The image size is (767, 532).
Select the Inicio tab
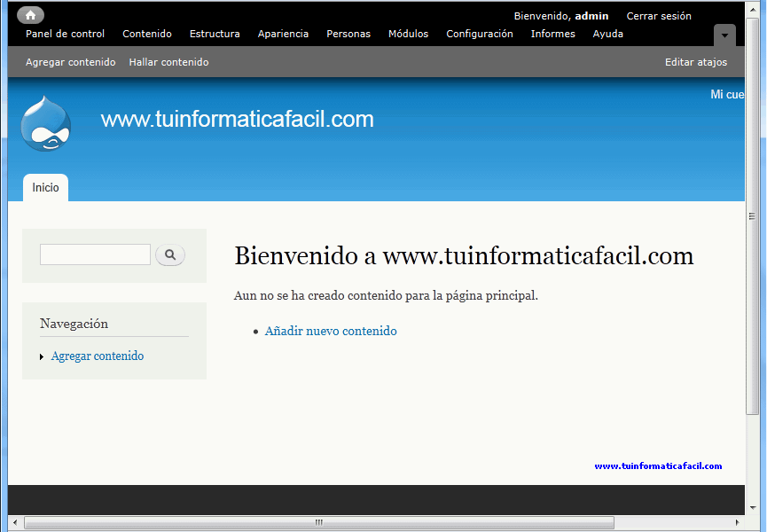coord(45,188)
